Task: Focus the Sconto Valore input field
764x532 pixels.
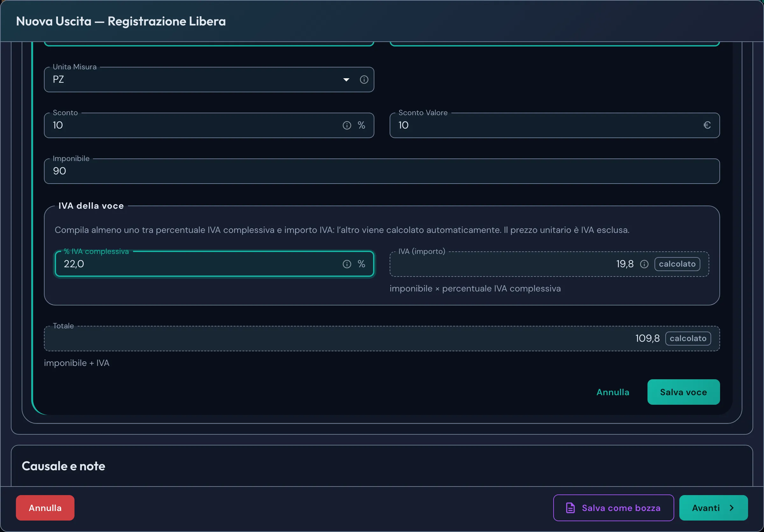Action: [555, 125]
